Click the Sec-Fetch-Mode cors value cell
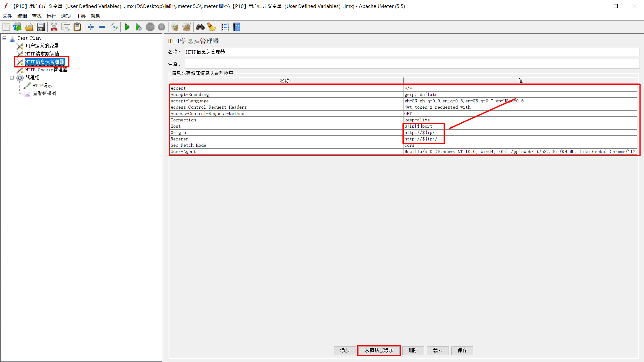The height and width of the screenshot is (362, 644). point(520,145)
